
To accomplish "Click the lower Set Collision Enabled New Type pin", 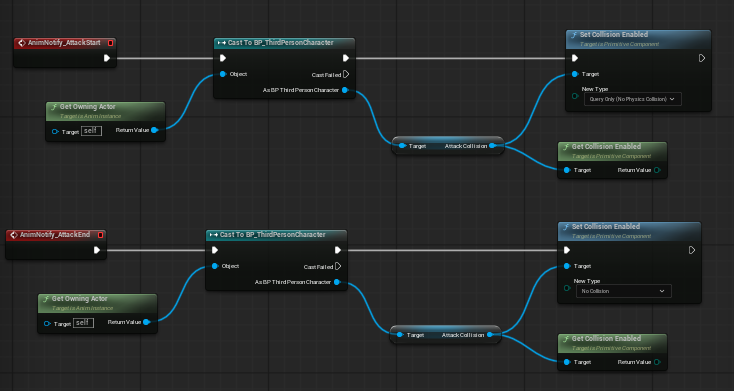I will [567, 288].
